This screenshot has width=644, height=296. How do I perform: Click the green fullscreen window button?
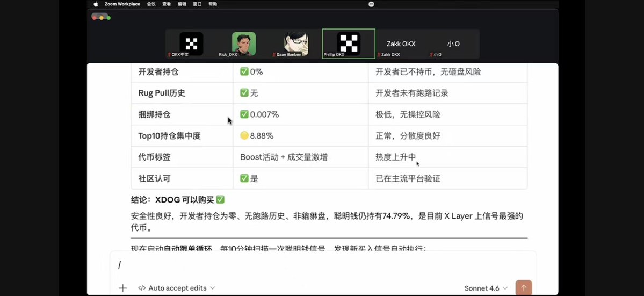click(x=108, y=18)
